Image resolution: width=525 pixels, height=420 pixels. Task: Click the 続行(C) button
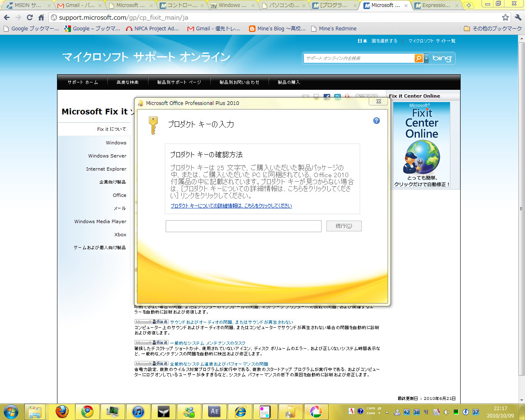click(344, 226)
